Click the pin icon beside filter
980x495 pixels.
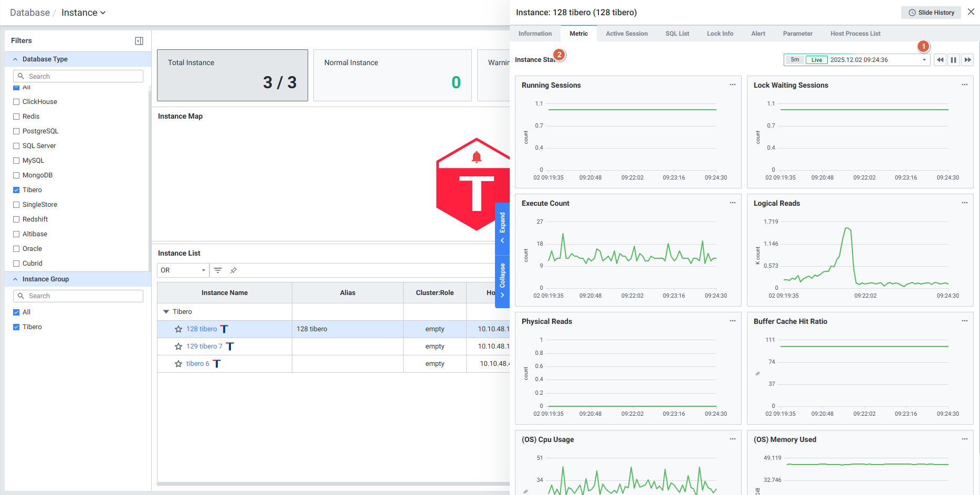[x=234, y=270]
